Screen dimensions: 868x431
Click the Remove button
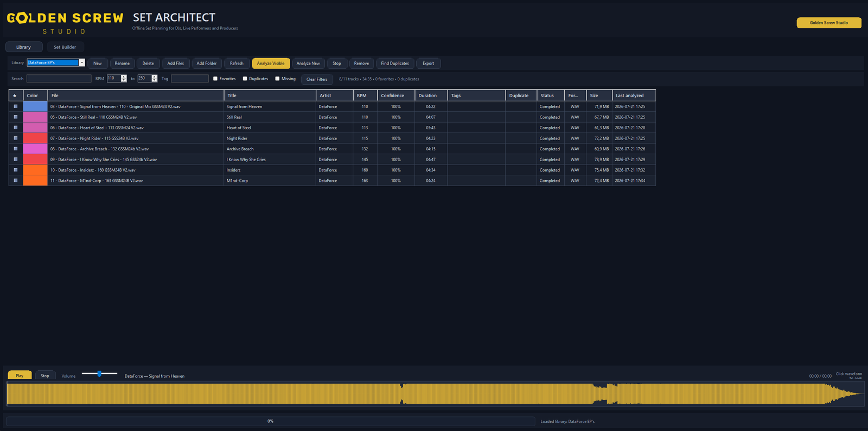(x=361, y=64)
